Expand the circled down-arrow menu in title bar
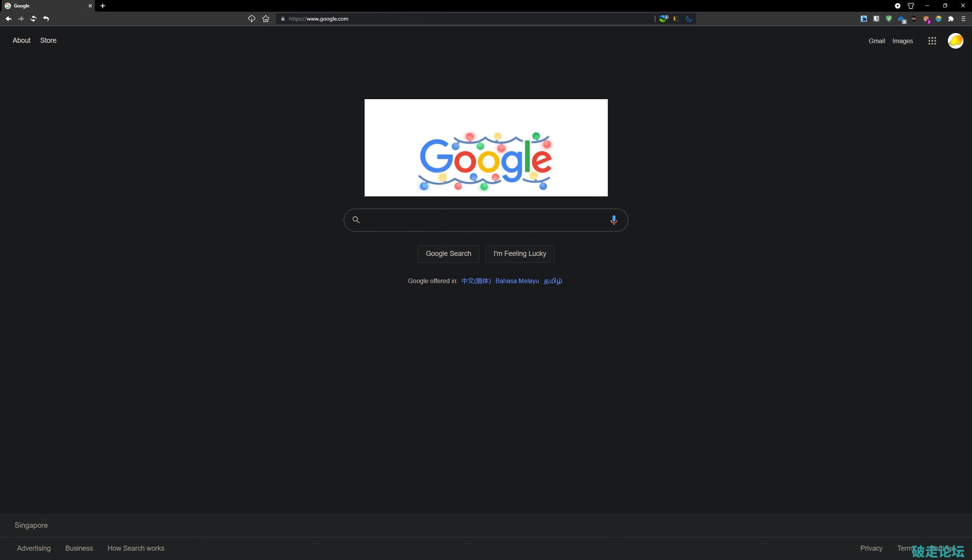 898,6
